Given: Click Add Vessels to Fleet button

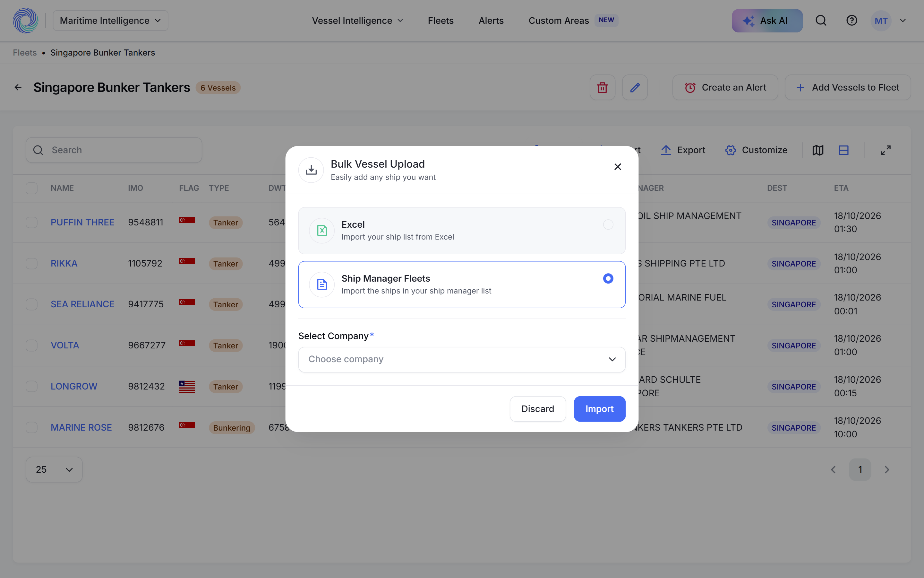Looking at the screenshot, I should click(x=848, y=88).
